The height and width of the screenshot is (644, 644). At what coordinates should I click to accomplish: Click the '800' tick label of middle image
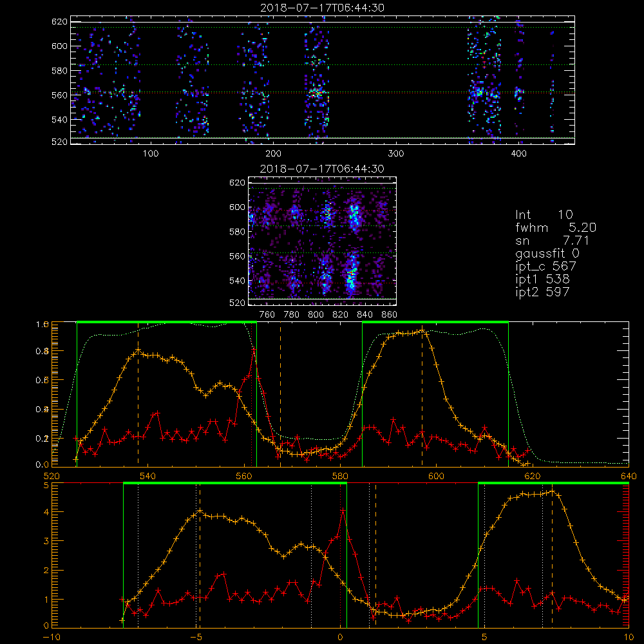pyautogui.click(x=316, y=315)
